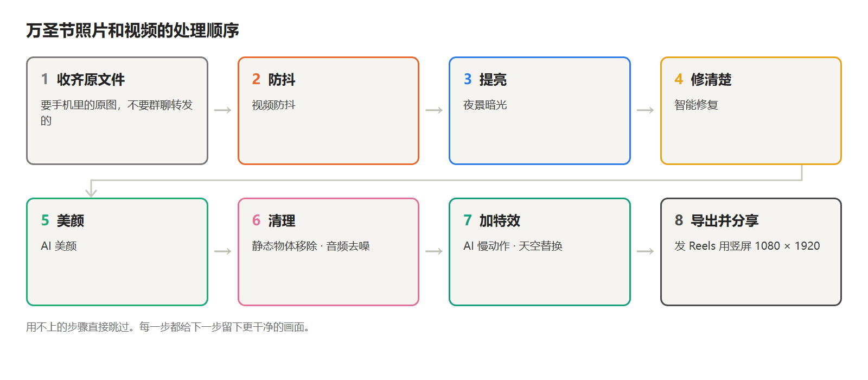Image resolution: width=868 pixels, height=380 pixels.
Task: Select step 3 heading 提亮
Action: pos(493,80)
